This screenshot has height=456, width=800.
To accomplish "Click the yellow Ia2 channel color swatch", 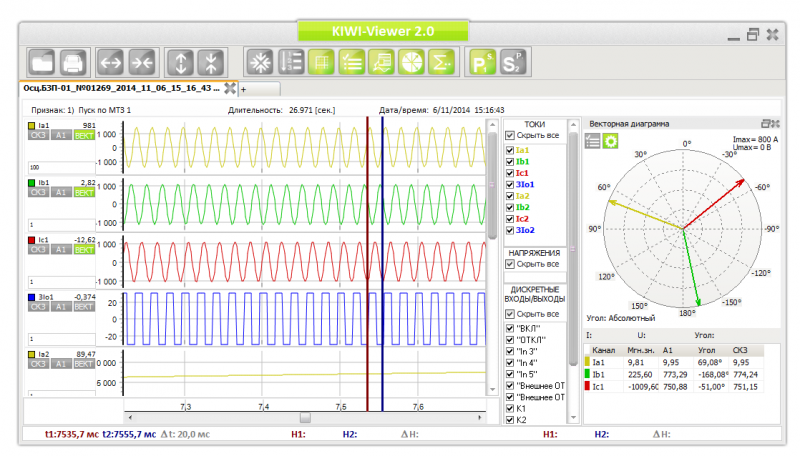I will (x=30, y=354).
